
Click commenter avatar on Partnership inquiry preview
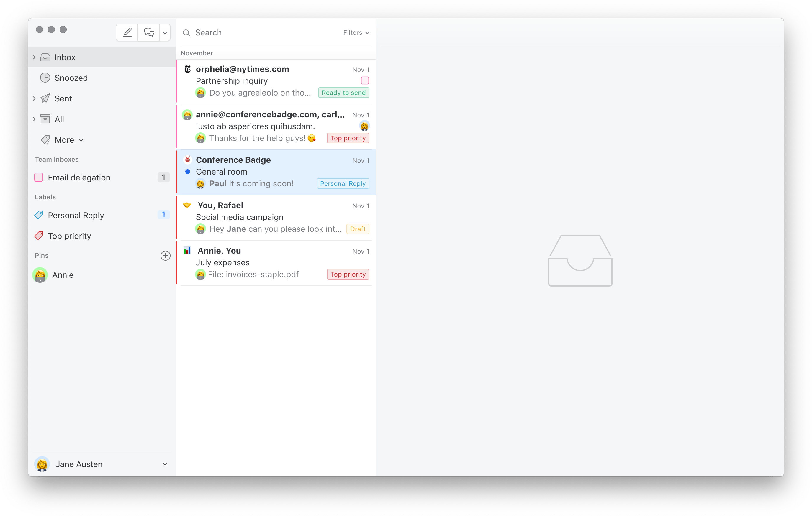click(x=200, y=93)
